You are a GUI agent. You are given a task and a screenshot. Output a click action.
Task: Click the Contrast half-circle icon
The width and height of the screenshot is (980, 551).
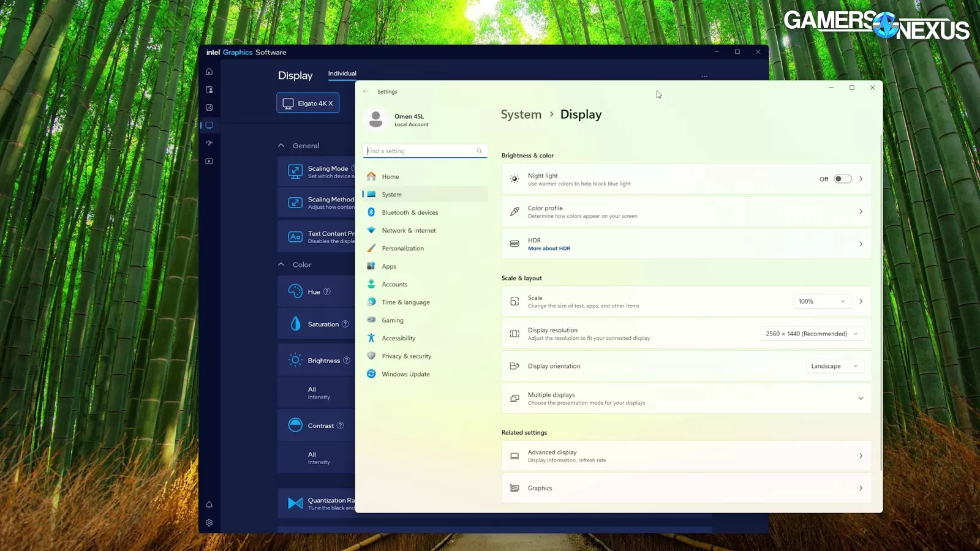295,425
